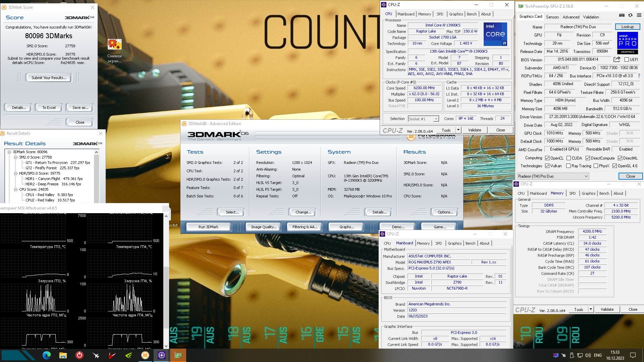Toggle the PhysX checkbox
Screen dimensions: 644x362
pyautogui.click(x=596, y=166)
